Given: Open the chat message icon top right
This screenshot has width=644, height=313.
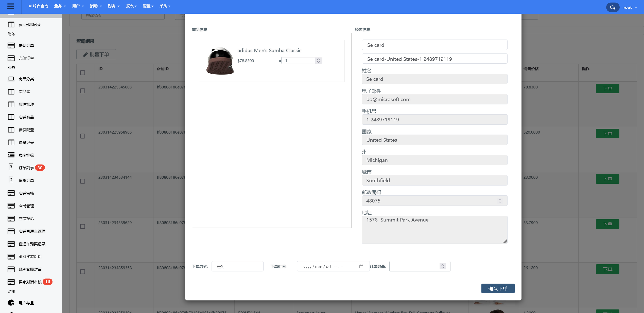Looking at the screenshot, I should pos(613,7).
